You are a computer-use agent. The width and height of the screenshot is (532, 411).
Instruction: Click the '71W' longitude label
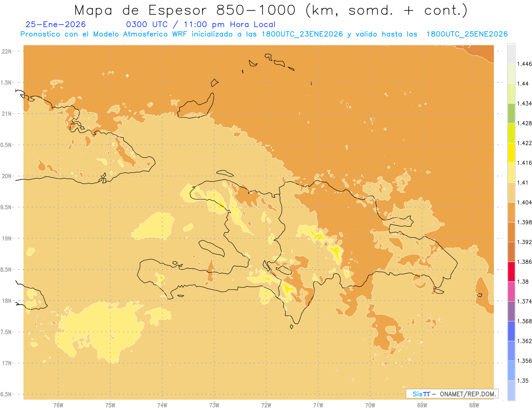click(318, 405)
